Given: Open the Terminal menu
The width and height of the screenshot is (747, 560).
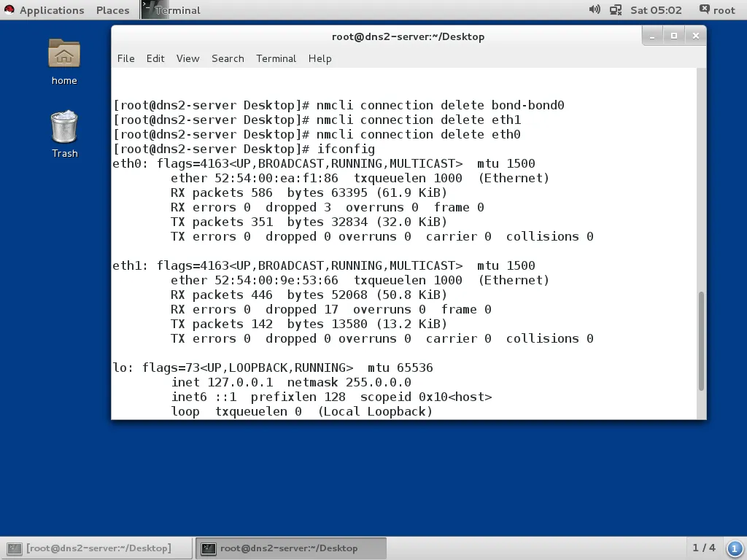Looking at the screenshot, I should (276, 58).
